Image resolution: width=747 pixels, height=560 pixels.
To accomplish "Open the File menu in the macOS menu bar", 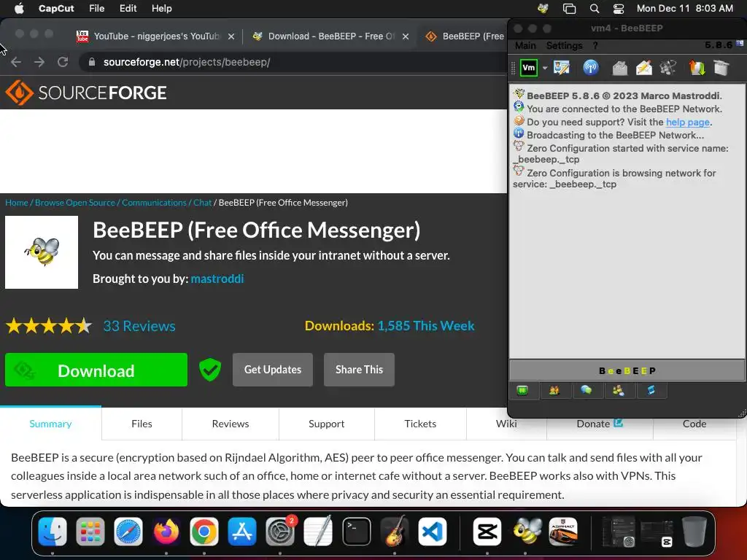I will coord(97,9).
